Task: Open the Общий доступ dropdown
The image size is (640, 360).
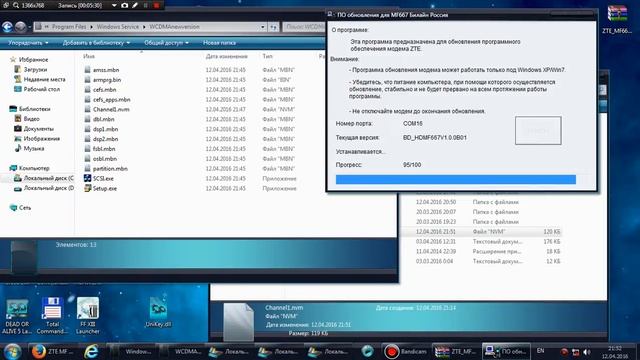Action: click(166, 43)
